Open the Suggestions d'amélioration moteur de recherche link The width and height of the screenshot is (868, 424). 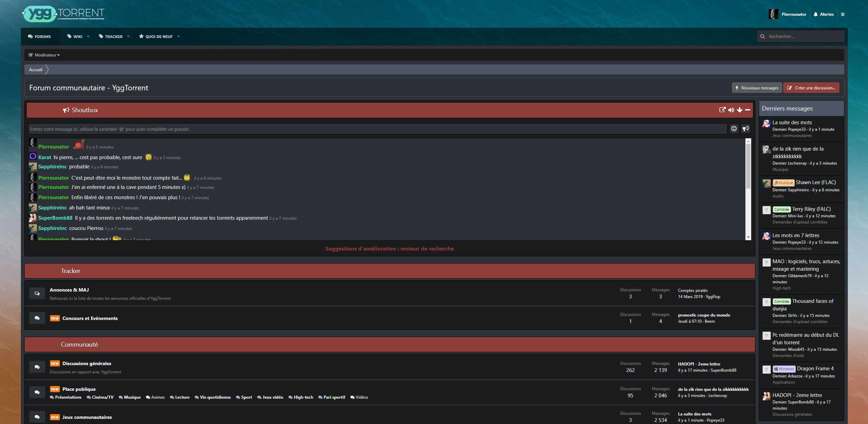[389, 248]
